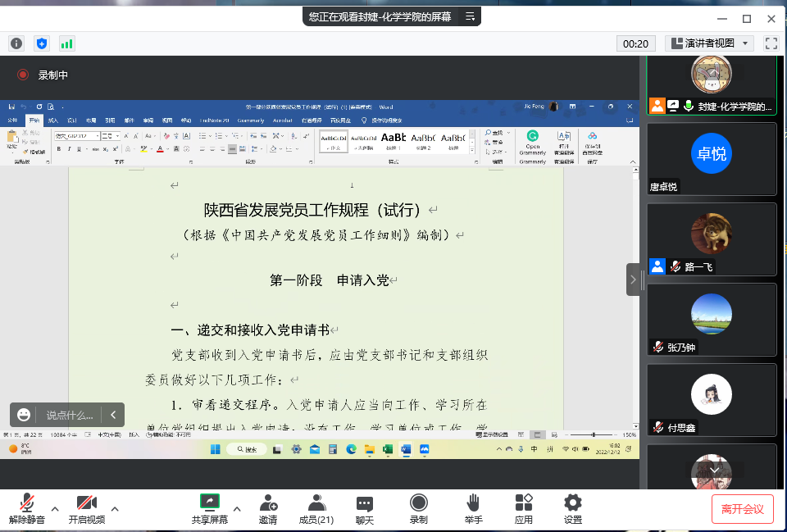Open the Invite (邀请) icon
Viewport: 787px width, 532px height.
(267, 509)
